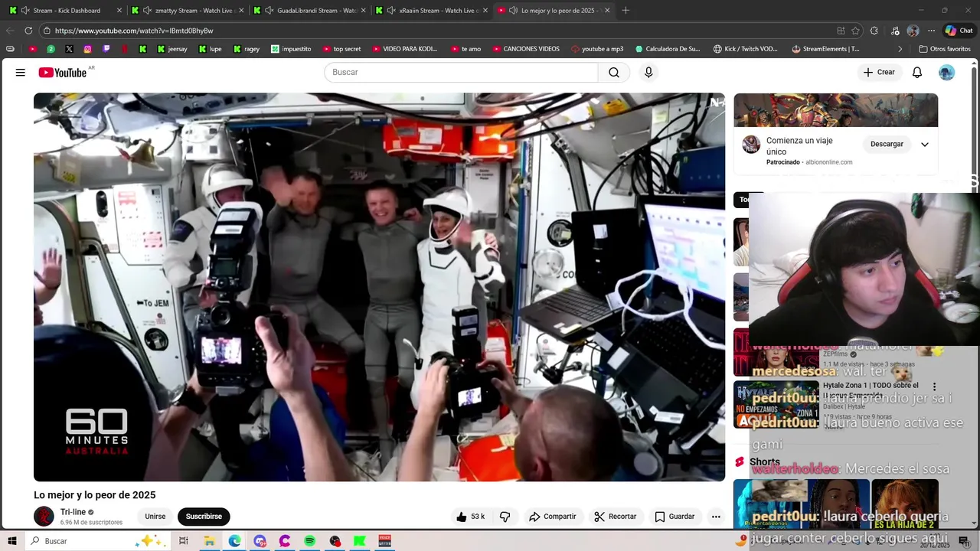
Task: Open the Albion Online ad banner image
Action: point(835,110)
